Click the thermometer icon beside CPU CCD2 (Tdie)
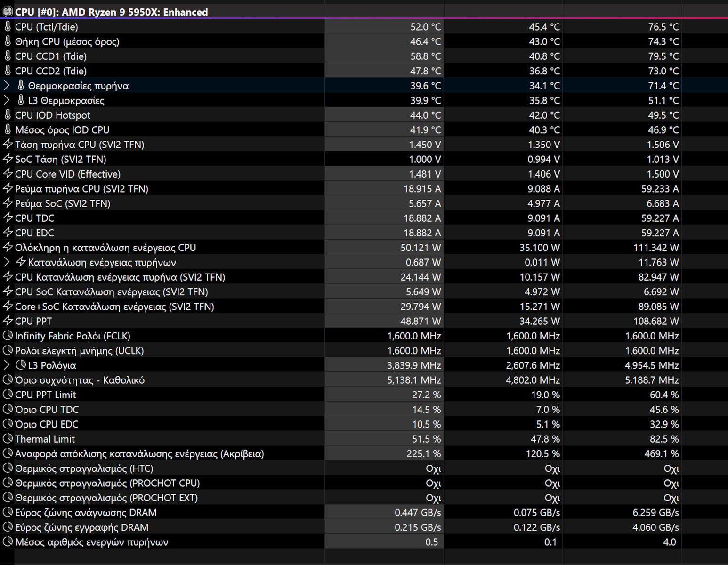728x565 pixels. click(8, 71)
